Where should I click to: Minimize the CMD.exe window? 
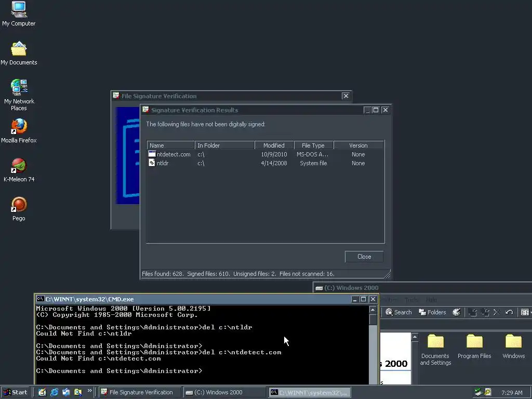354,299
